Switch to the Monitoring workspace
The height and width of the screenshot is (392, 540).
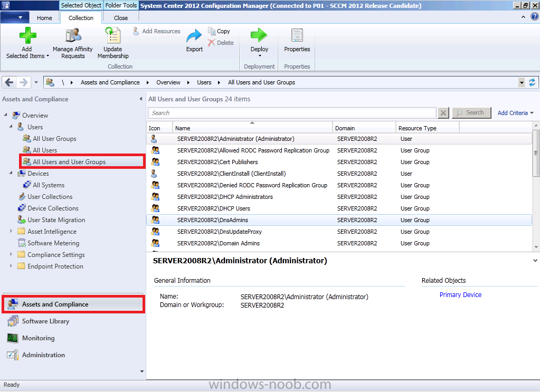(73, 338)
